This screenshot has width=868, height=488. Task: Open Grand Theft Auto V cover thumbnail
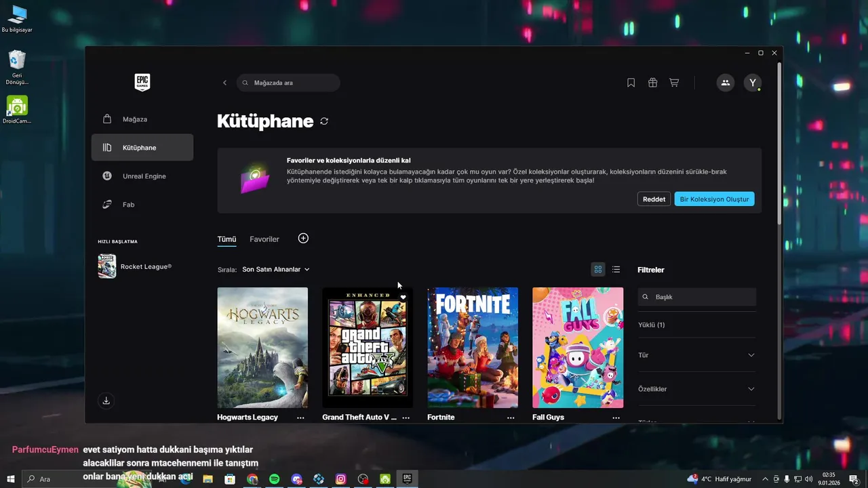pyautogui.click(x=368, y=348)
